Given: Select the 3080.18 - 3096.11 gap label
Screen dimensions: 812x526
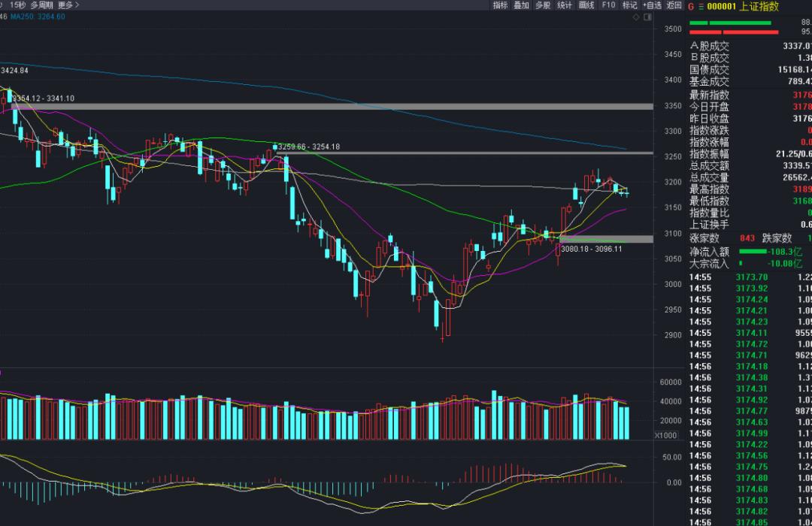Looking at the screenshot, I should pyautogui.click(x=592, y=249).
